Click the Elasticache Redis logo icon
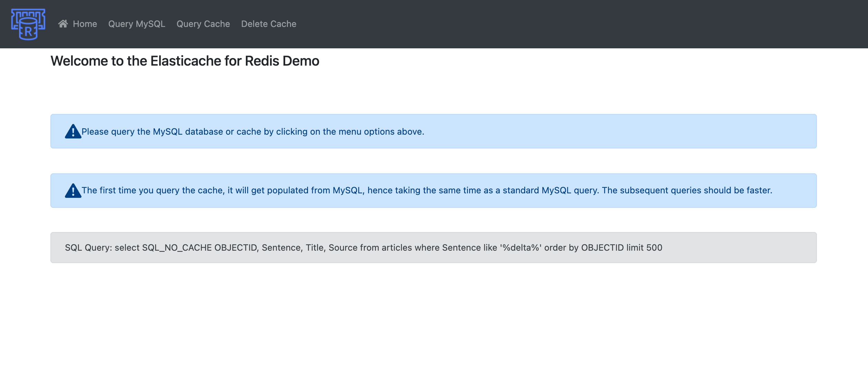868x386 pixels. [28, 24]
